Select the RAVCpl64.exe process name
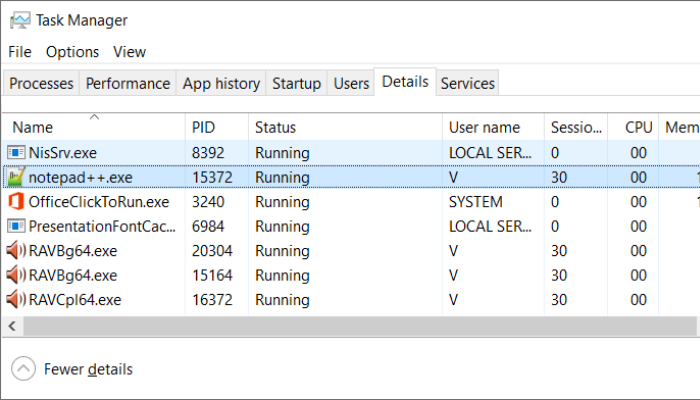This screenshot has width=700, height=400. pyautogui.click(x=75, y=300)
